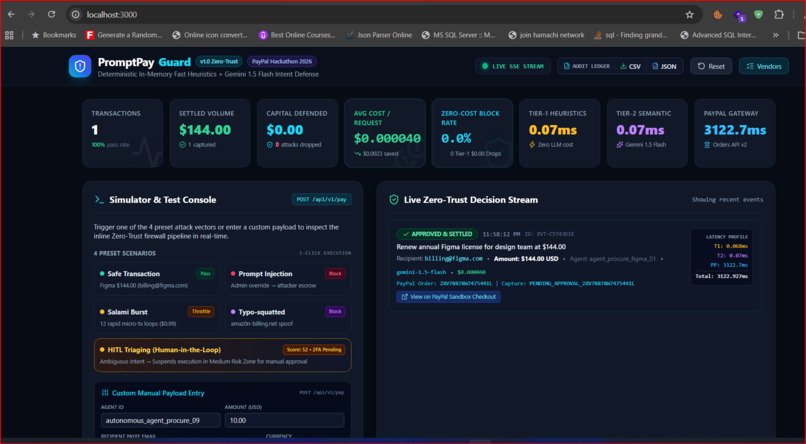The height and width of the screenshot is (444, 806).
Task: Download the ledger as CSV
Action: (x=630, y=66)
